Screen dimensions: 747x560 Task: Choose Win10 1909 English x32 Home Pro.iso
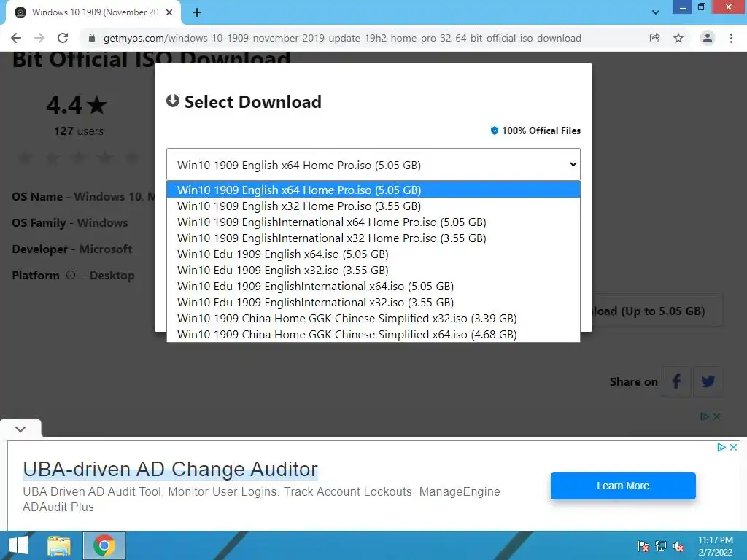point(373,206)
